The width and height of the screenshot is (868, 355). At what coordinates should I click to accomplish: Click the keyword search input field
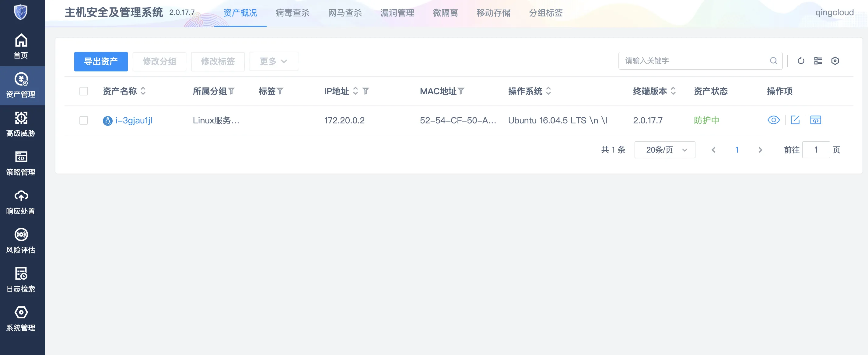694,61
